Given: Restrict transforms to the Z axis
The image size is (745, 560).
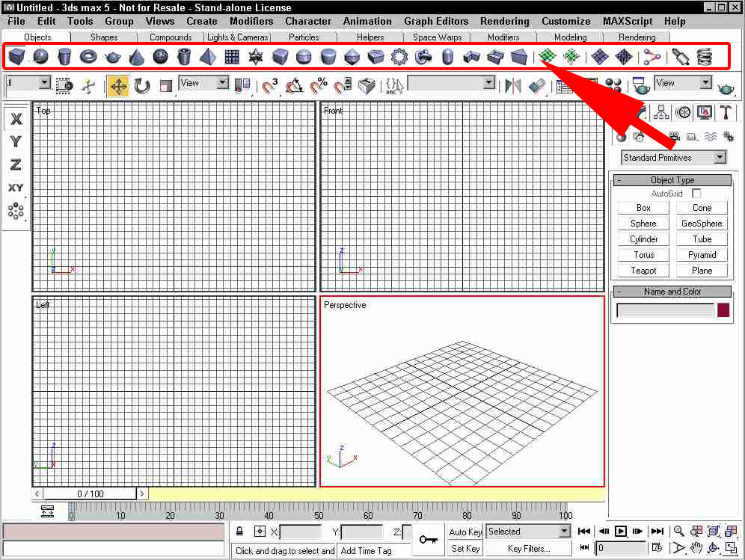Looking at the screenshot, I should 16,164.
